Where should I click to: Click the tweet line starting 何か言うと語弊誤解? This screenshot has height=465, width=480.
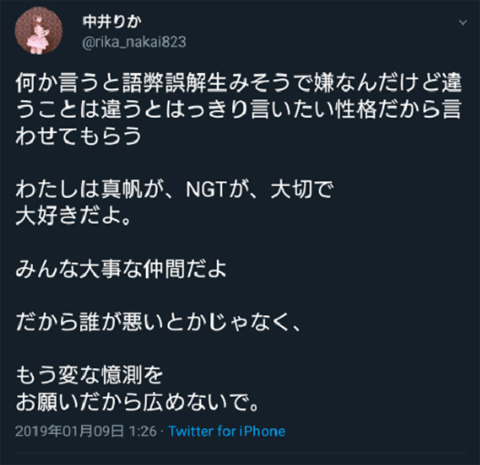coord(239,83)
